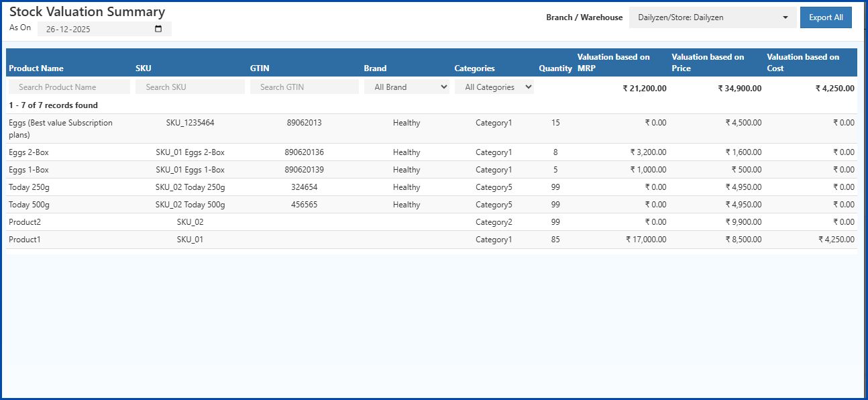
Task: Open the Dailyzen/Store branch warehouse dropdown
Action: click(712, 17)
